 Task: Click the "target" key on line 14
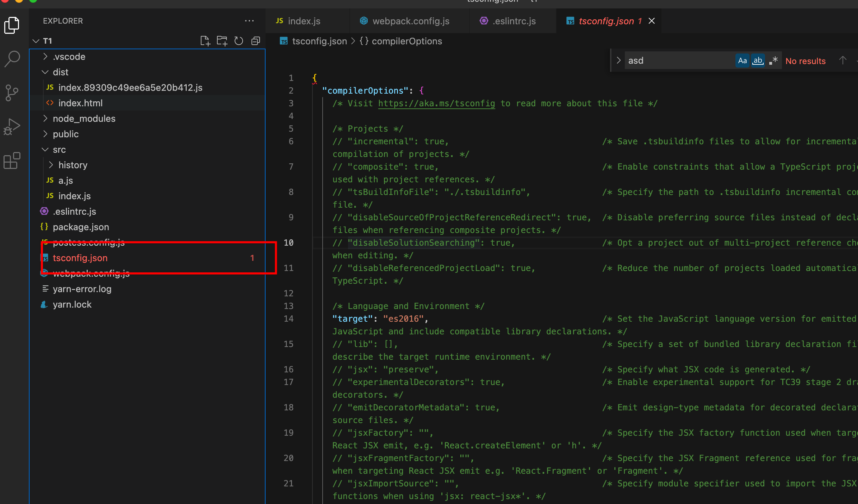pos(353,319)
